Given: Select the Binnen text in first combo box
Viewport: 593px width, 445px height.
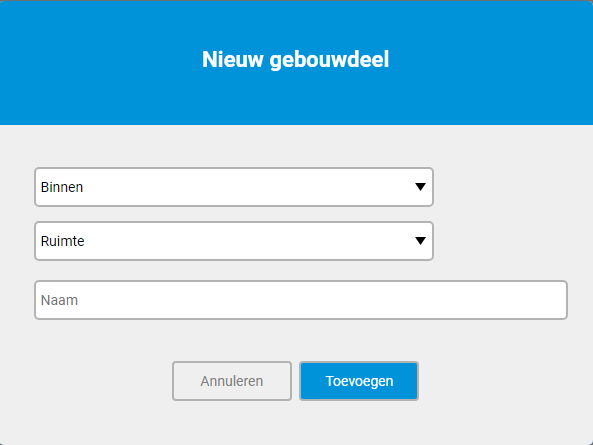Looking at the screenshot, I should tap(62, 187).
